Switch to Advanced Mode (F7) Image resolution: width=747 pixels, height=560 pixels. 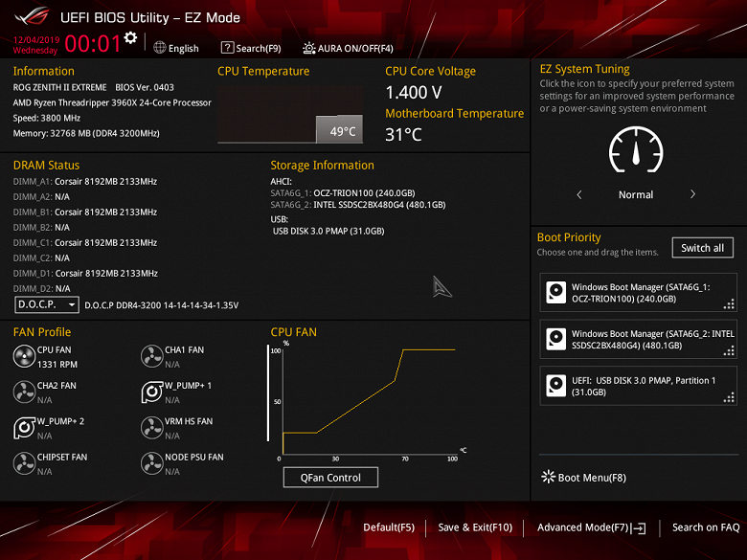pos(591,527)
